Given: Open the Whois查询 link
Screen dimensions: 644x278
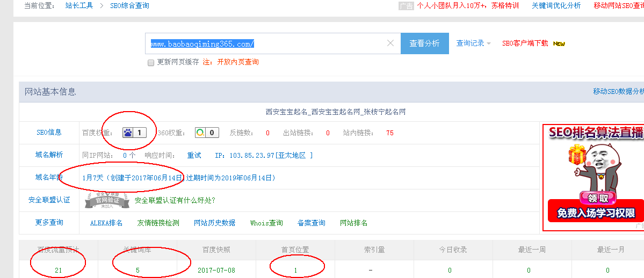Looking at the screenshot, I should point(266,223).
